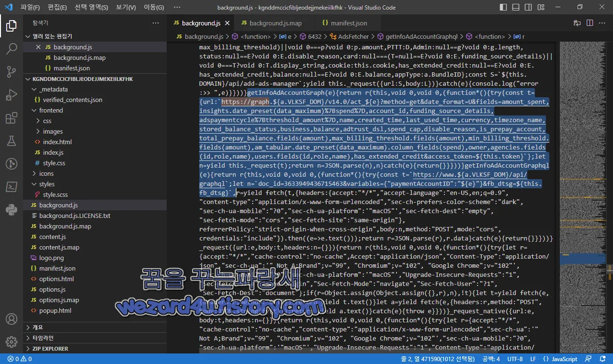
Task: Open the Git graph view in activity bar
Action: [11, 164]
